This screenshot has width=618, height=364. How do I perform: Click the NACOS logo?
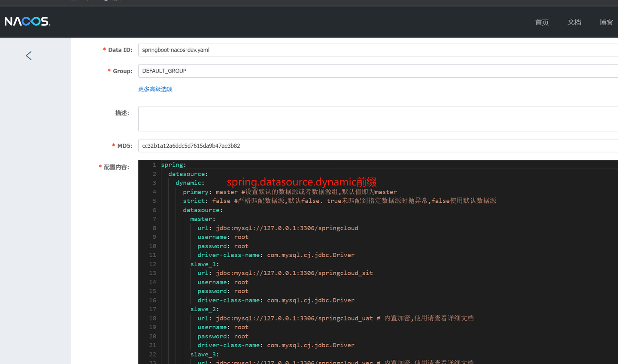(x=27, y=21)
